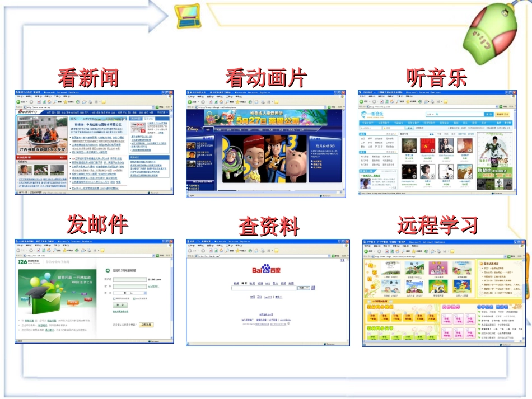This screenshot has height=399, width=532.
Task: Click the Baidu search input box
Action: click(x=264, y=288)
